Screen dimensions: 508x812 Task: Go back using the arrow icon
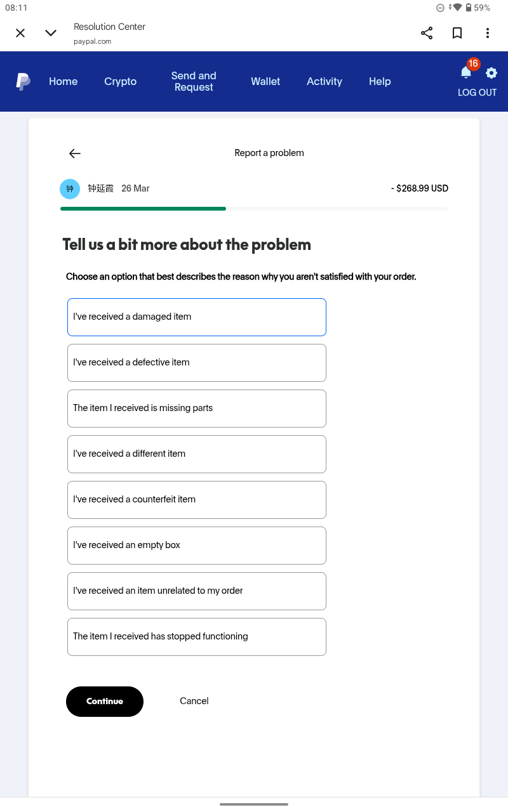tap(75, 154)
